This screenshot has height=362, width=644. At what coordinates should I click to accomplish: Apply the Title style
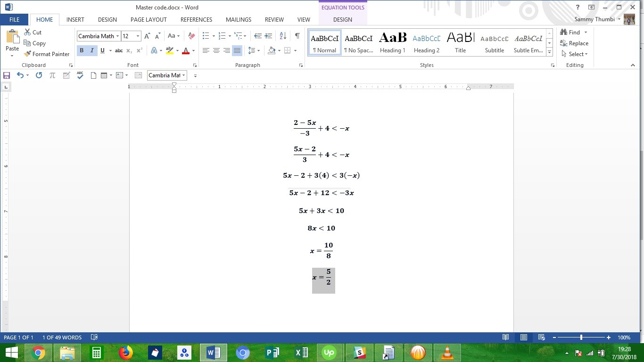coord(461,43)
